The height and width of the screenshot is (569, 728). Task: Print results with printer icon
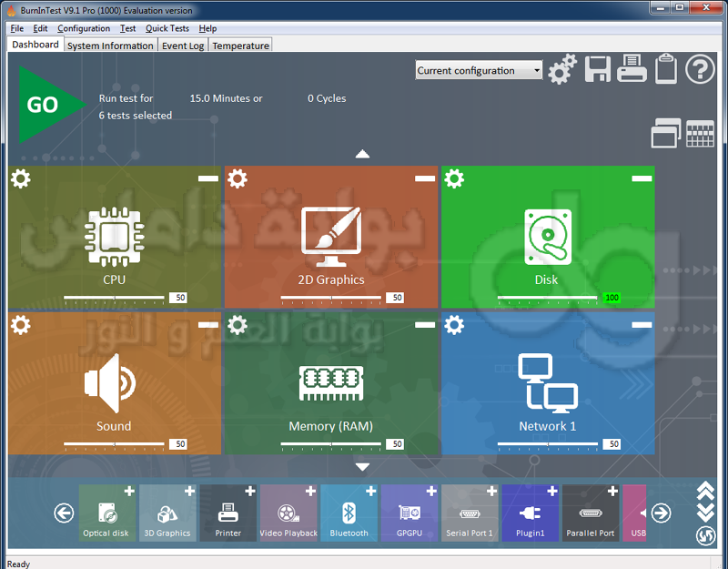pos(632,68)
